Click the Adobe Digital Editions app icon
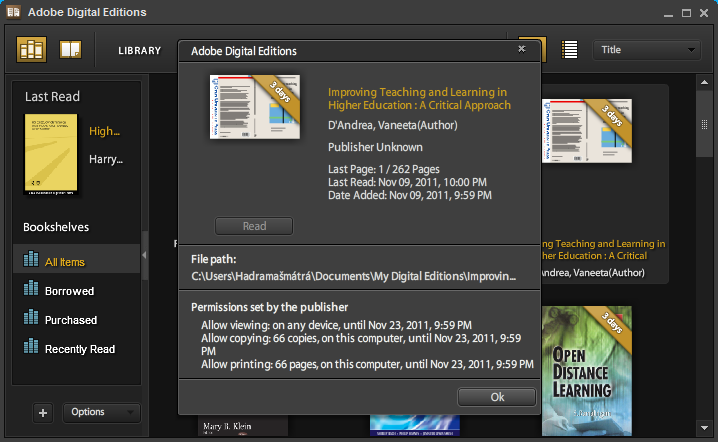This screenshot has height=442, width=718. coord(13,12)
